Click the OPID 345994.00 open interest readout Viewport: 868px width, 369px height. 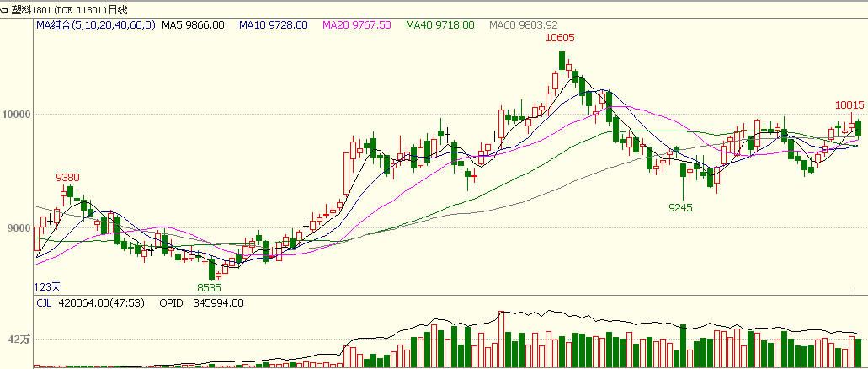(x=201, y=303)
